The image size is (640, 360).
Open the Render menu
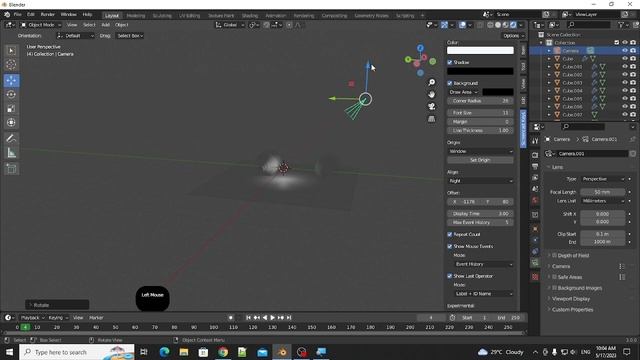(x=47, y=15)
